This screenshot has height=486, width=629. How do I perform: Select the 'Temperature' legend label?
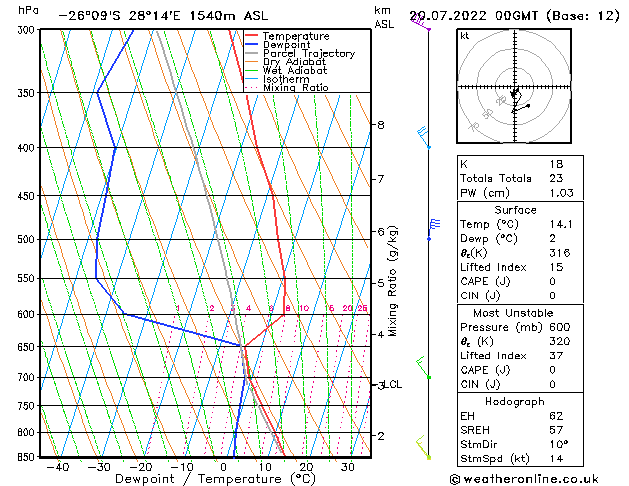point(296,36)
